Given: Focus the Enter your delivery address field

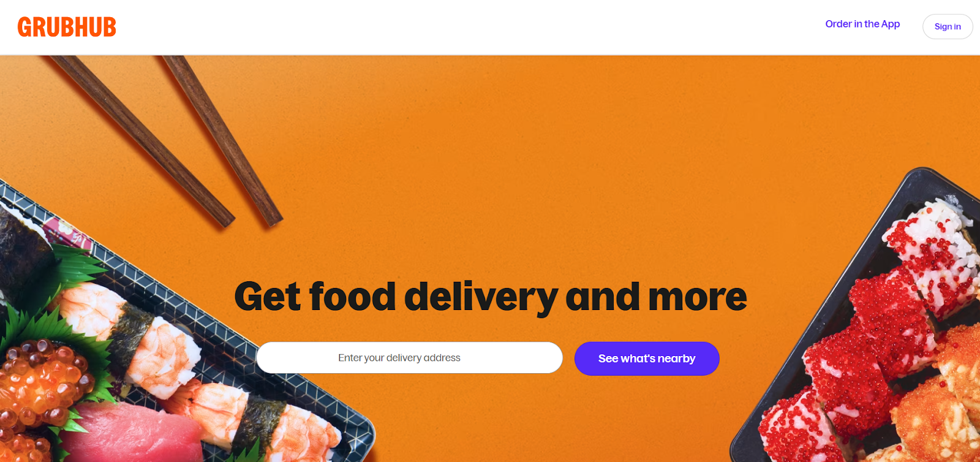Looking at the screenshot, I should [410, 358].
